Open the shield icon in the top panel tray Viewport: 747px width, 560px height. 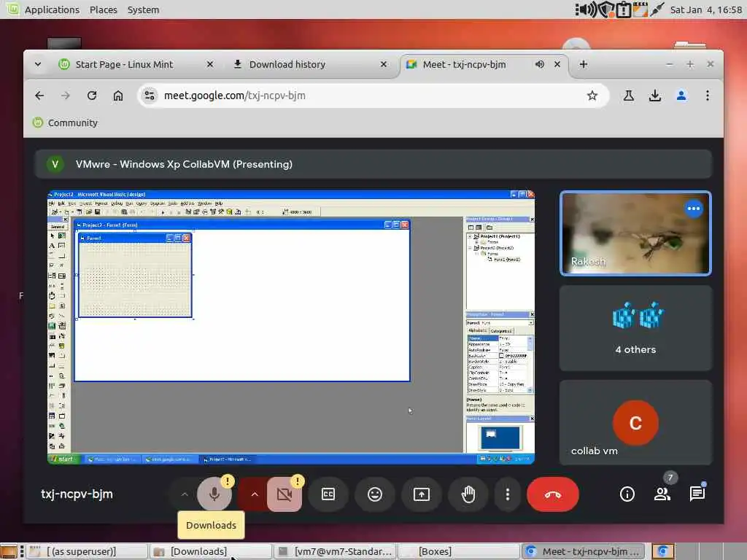tap(605, 9)
